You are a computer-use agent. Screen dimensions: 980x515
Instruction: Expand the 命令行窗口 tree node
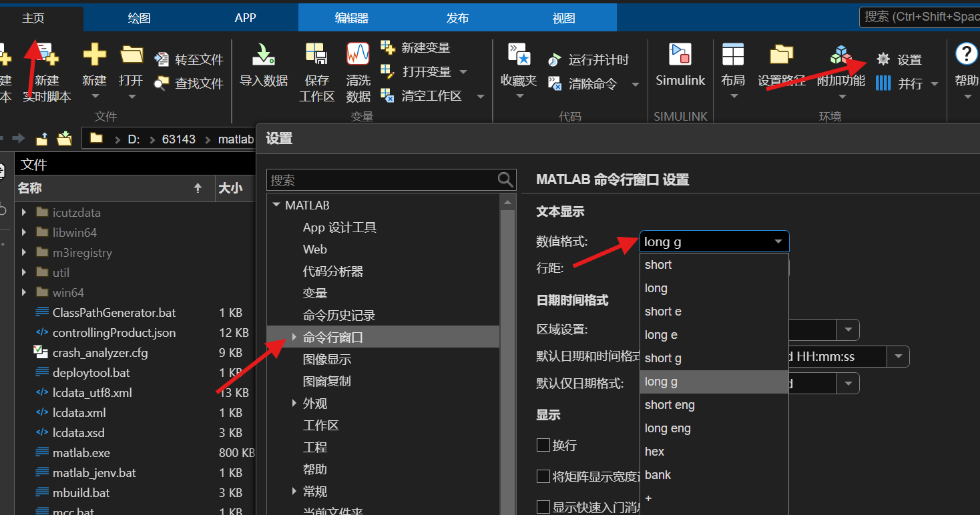pos(294,338)
